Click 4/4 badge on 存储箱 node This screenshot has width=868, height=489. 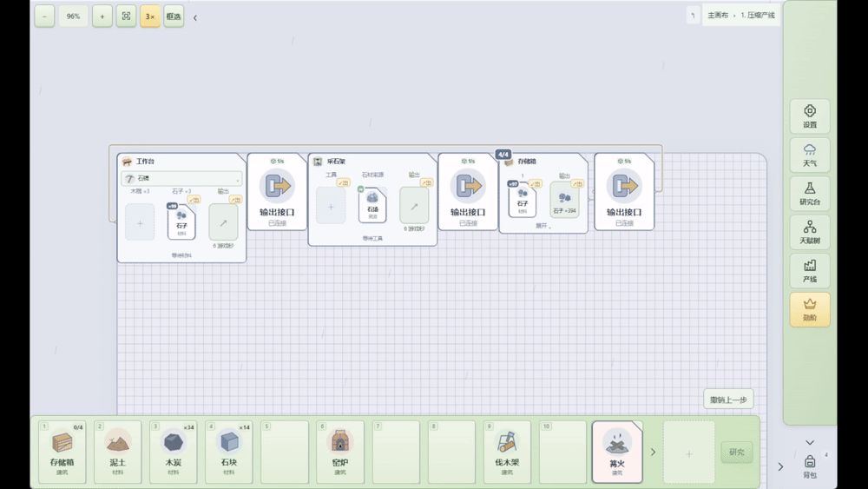pyautogui.click(x=503, y=155)
